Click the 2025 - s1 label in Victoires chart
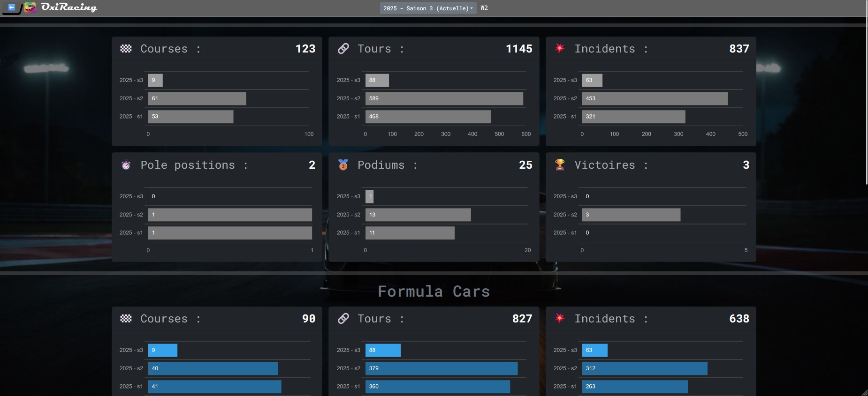The width and height of the screenshot is (868, 396). [565, 233]
